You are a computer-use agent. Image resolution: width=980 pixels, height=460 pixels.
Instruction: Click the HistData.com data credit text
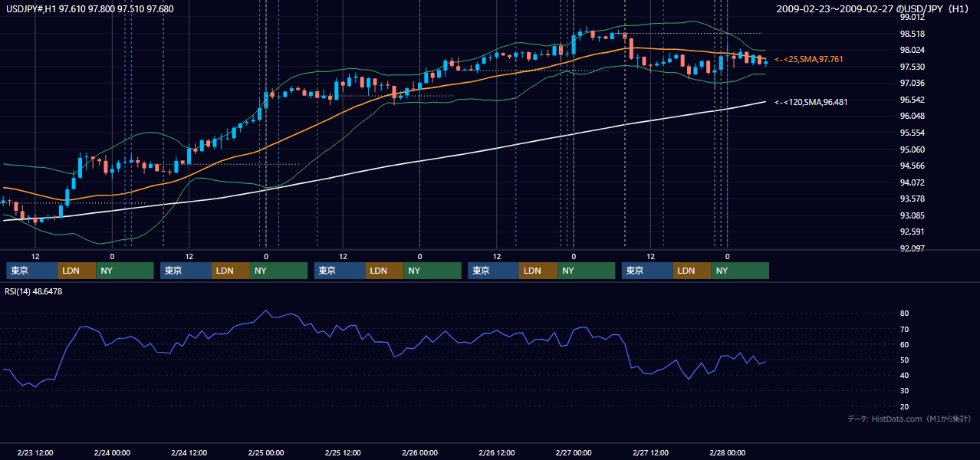909,419
